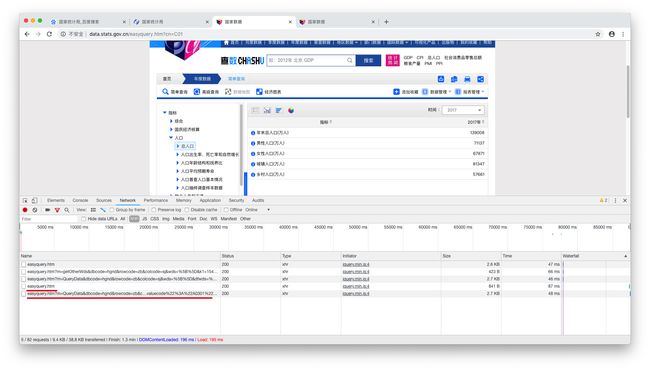
Task: Click the table view icon above data
Action: (x=255, y=110)
